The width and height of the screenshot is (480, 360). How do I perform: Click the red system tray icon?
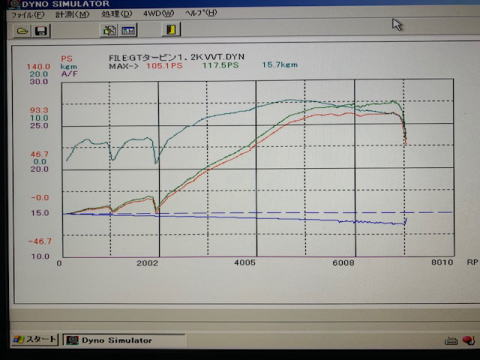click(x=468, y=340)
